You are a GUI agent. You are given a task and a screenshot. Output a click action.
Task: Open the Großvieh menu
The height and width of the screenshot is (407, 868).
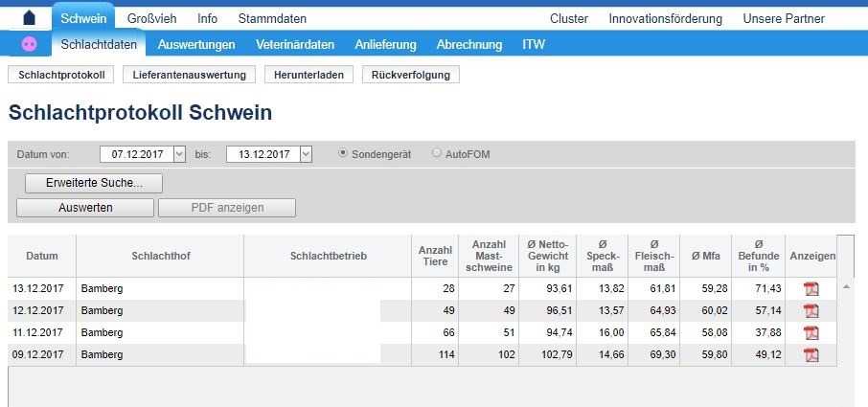152,18
